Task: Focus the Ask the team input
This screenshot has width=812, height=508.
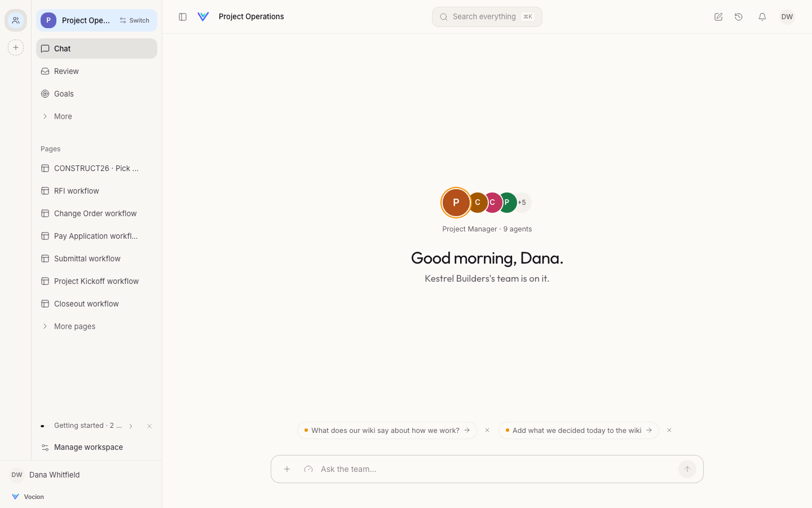Action: [x=496, y=469]
